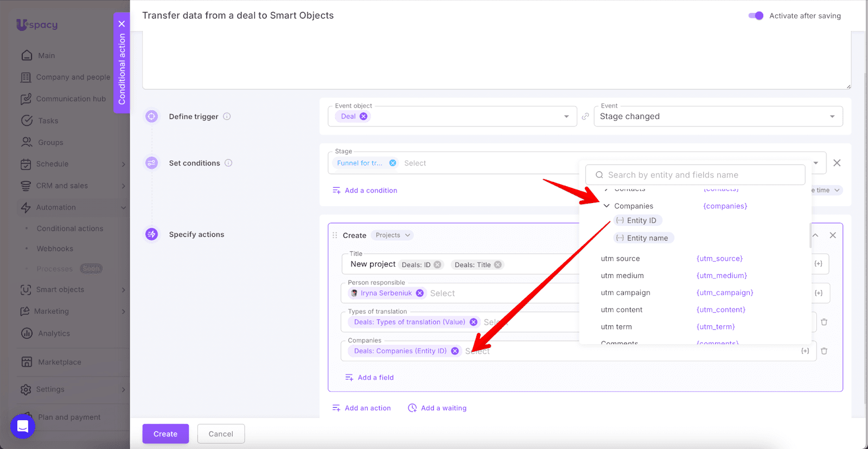
Task: Remove Iryna Serbeniuk from Person responsible
Action: point(419,293)
